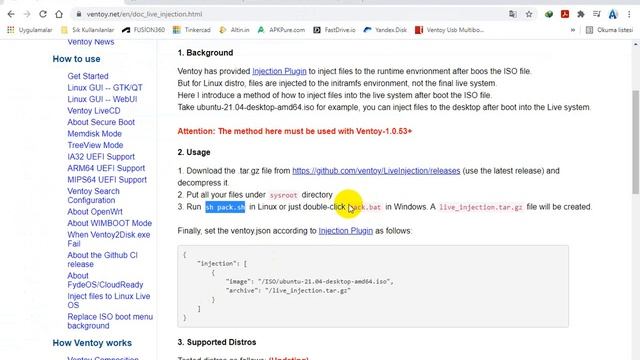This screenshot has width=640, height=360.
Task: Open the Ventoy LiveCD link
Action: tap(94, 110)
